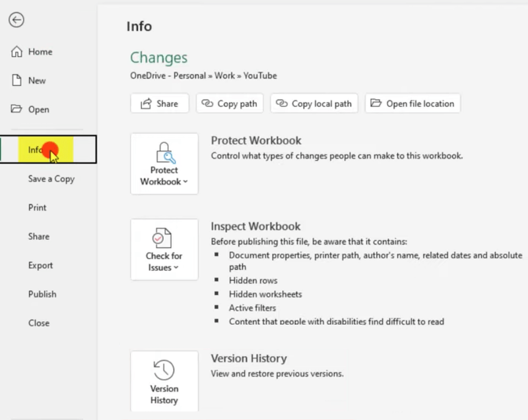Click the disabilities content warning item
This screenshot has width=528, height=420.
pyautogui.click(x=337, y=322)
